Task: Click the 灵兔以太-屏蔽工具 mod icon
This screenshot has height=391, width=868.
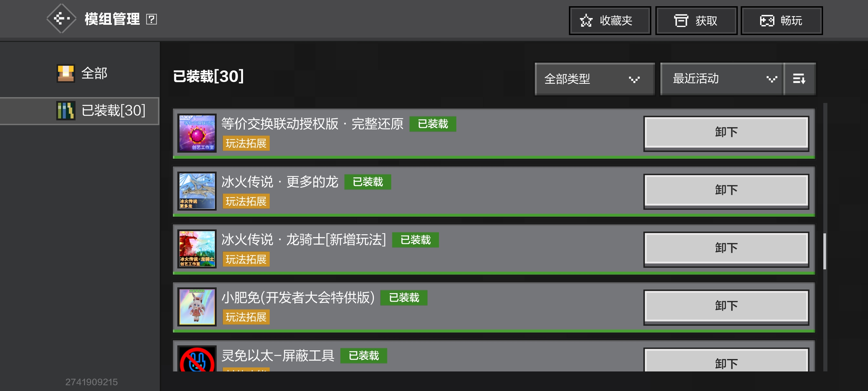Action: [197, 360]
